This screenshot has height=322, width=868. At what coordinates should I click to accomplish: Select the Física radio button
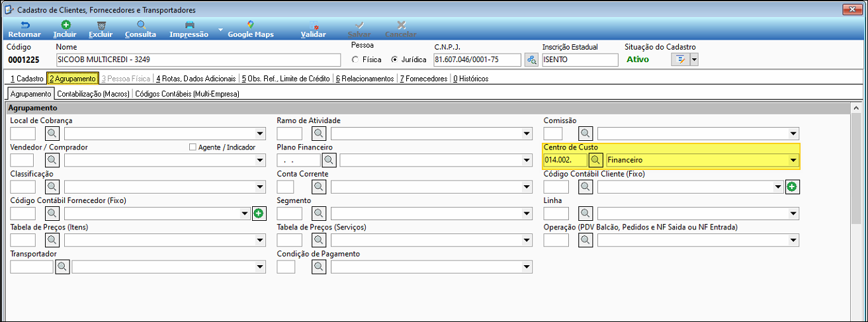356,60
